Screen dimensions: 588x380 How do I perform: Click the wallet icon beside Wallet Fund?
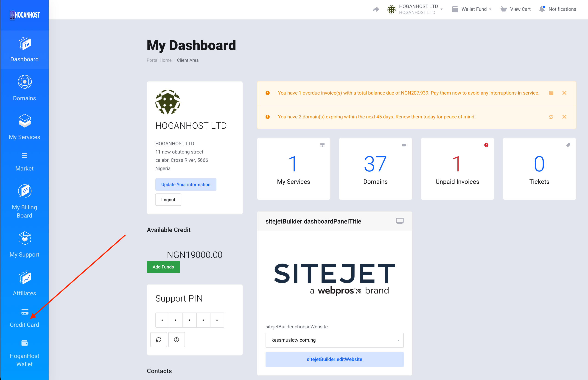(455, 9)
